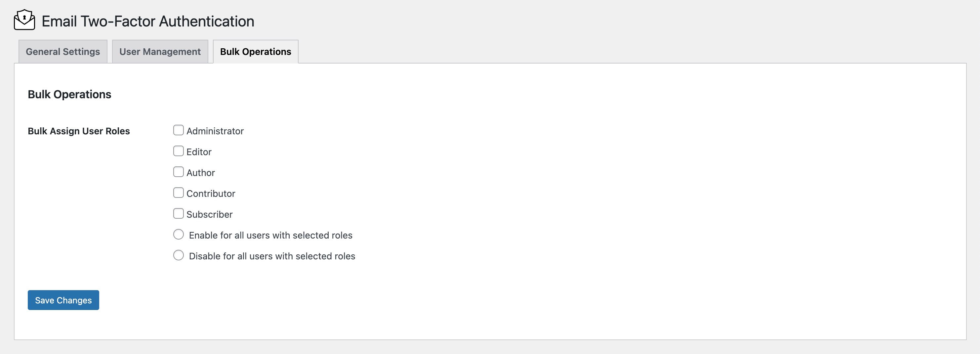This screenshot has height=354, width=980.
Task: Click the Email Two-Factor Authentication page title
Action: [147, 21]
